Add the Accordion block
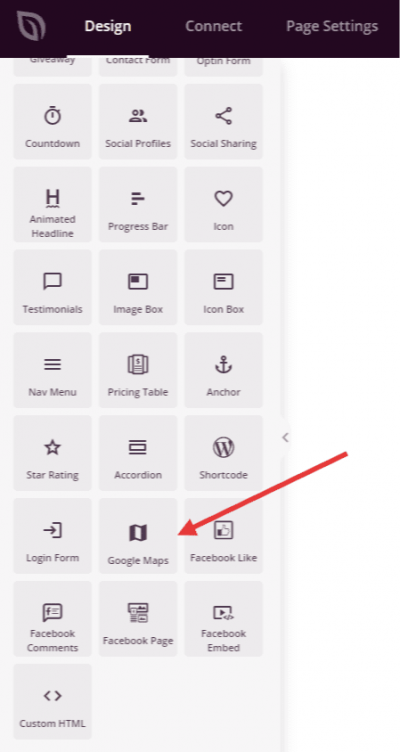This screenshot has height=752, width=400. point(138,453)
